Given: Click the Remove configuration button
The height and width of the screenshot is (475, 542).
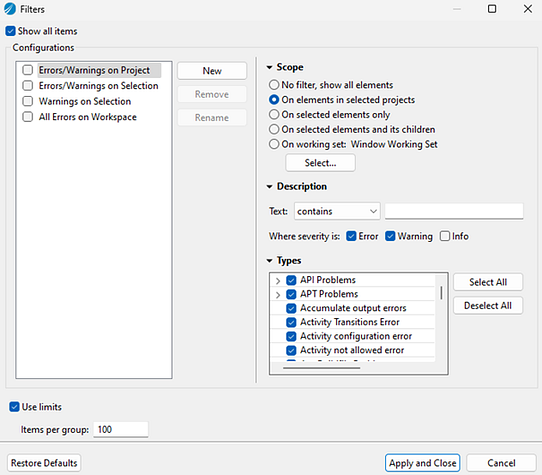Looking at the screenshot, I should point(212,94).
